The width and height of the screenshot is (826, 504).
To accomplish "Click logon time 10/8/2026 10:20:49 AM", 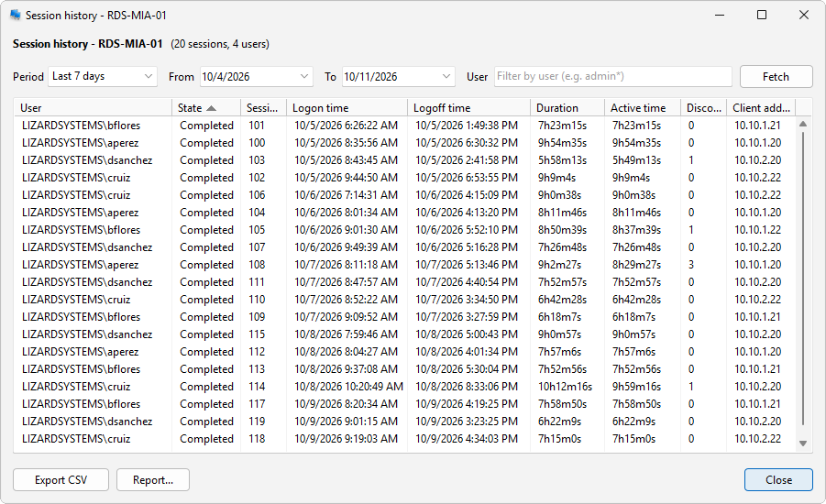I will pyautogui.click(x=348, y=387).
